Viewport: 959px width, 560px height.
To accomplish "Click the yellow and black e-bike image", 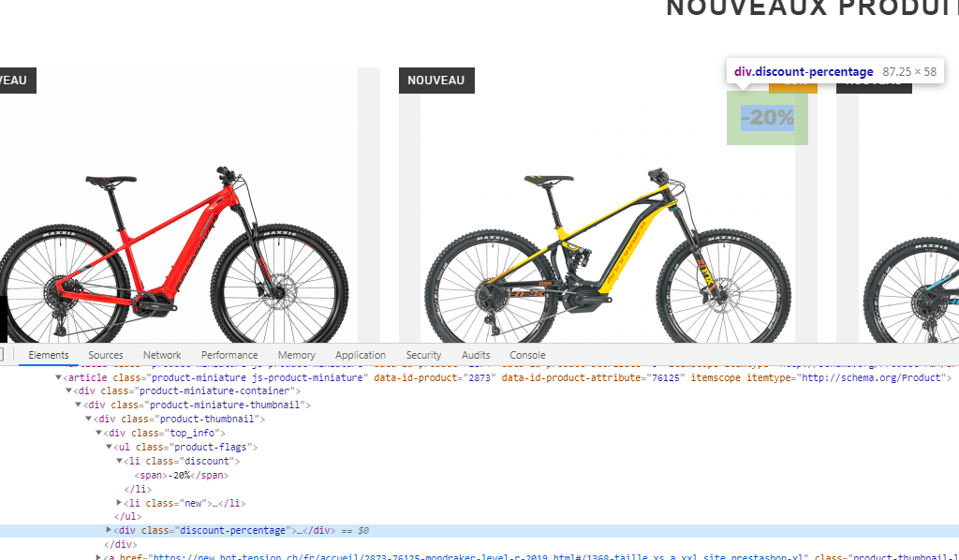I will 607,257.
